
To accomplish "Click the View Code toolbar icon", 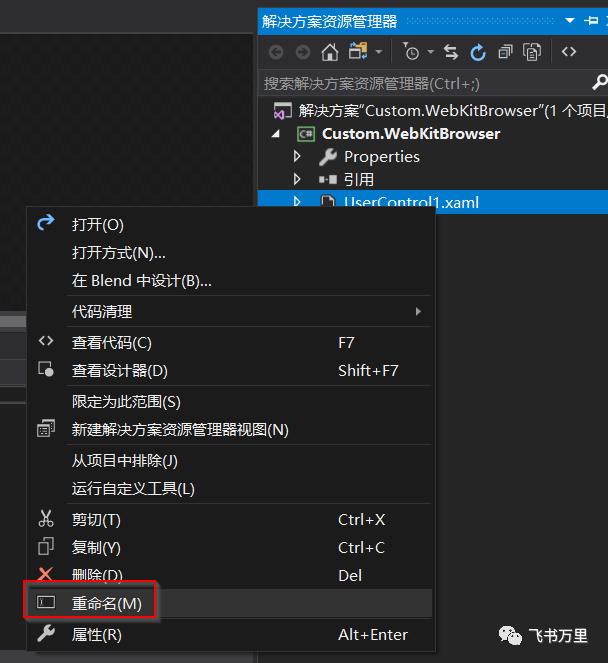I will click(x=569, y=52).
